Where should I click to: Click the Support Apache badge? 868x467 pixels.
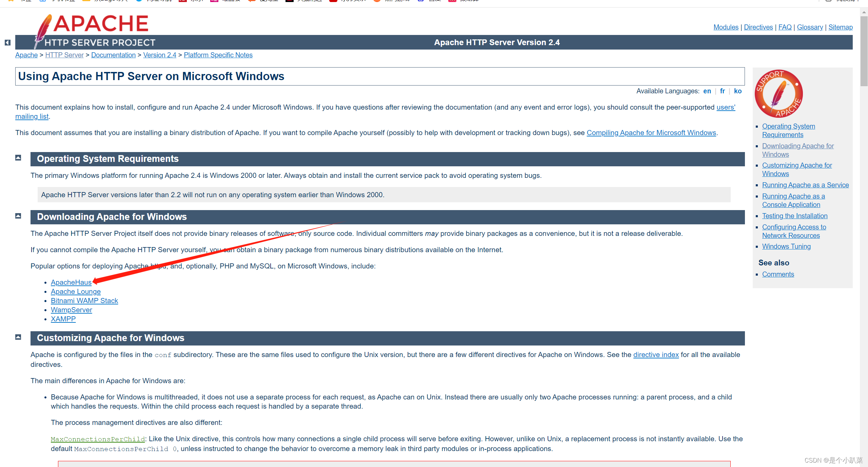(778, 94)
